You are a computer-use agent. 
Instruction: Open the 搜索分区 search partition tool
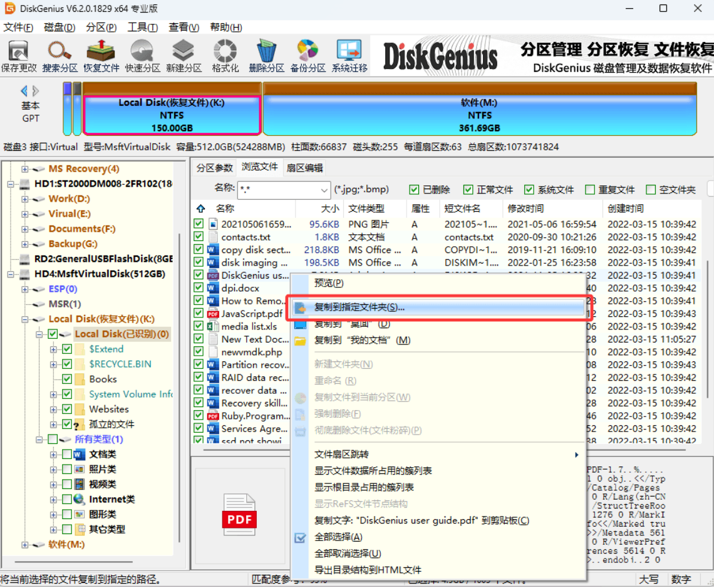point(59,56)
